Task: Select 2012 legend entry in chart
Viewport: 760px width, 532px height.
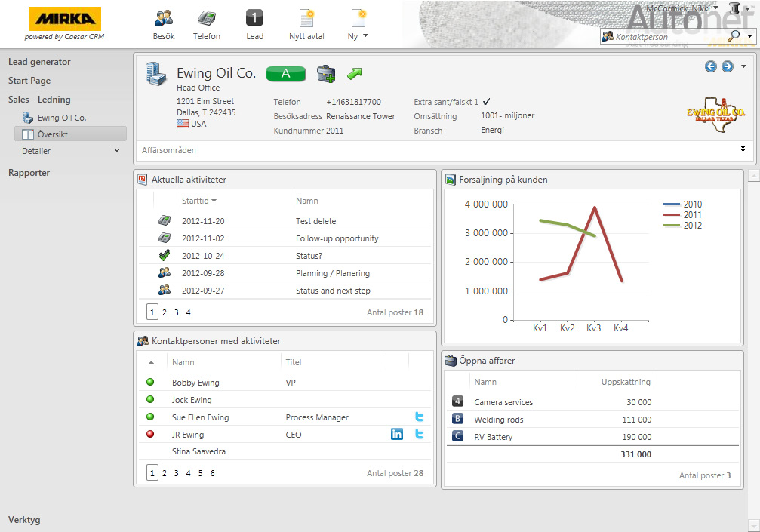Action: point(682,226)
